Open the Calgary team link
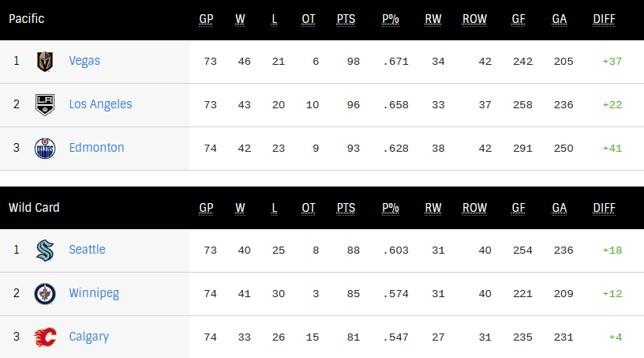 pyautogui.click(x=88, y=337)
